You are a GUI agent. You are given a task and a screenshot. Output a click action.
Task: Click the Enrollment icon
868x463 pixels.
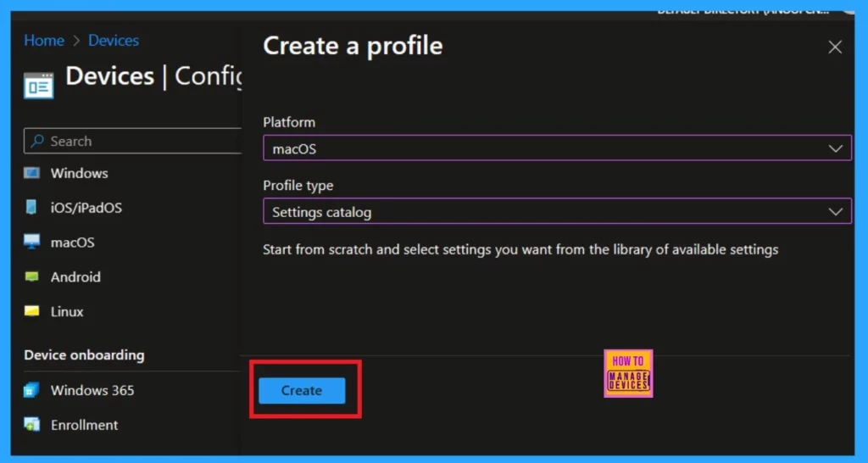31,425
